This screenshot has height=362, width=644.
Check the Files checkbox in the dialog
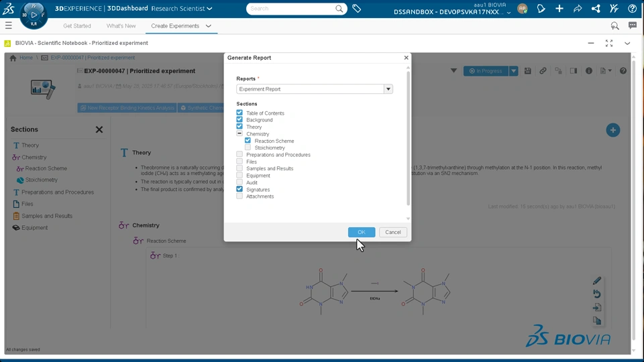click(239, 162)
